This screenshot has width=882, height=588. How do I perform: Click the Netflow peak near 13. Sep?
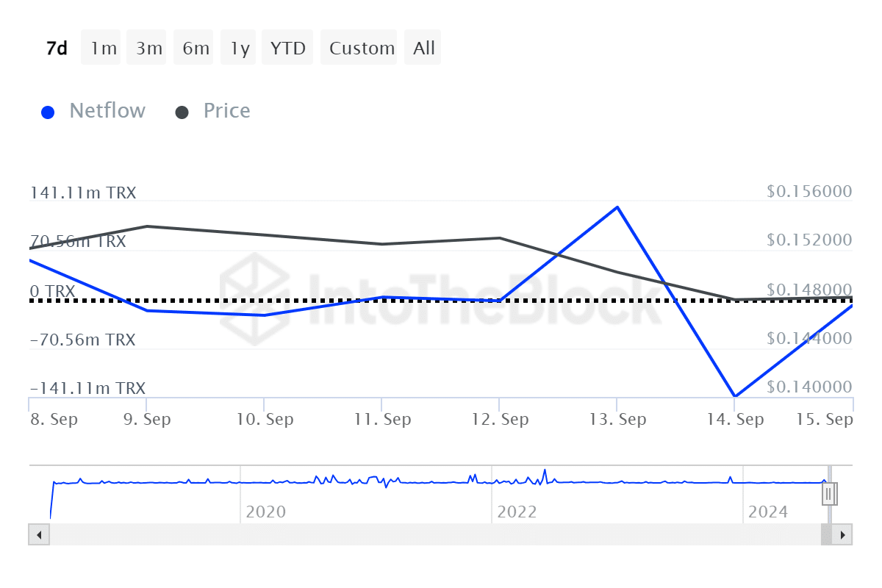[617, 208]
